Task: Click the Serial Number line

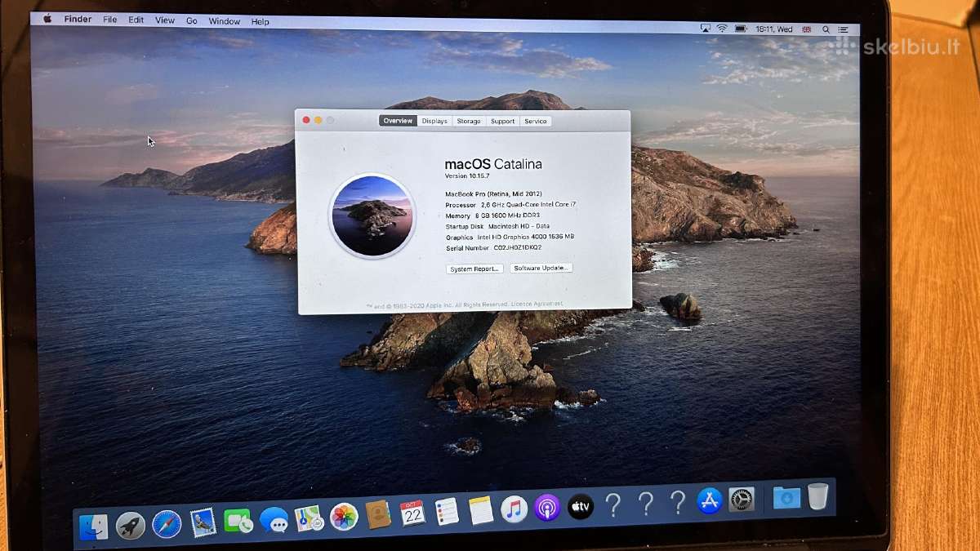Action: point(493,247)
